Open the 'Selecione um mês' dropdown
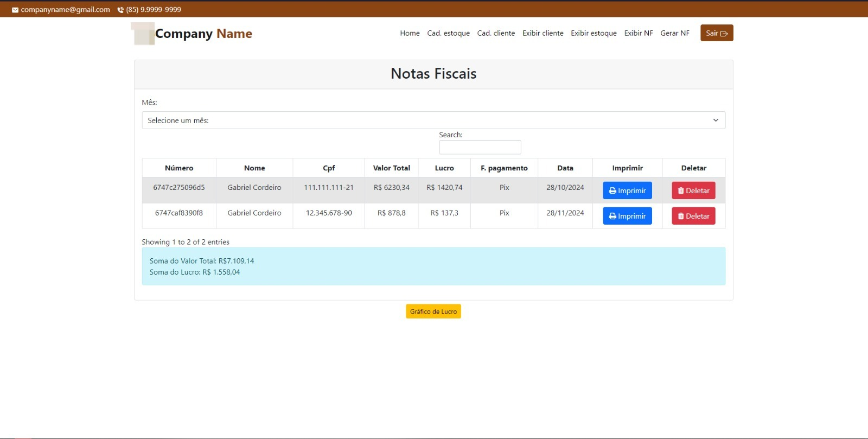The image size is (868, 439). click(433, 120)
